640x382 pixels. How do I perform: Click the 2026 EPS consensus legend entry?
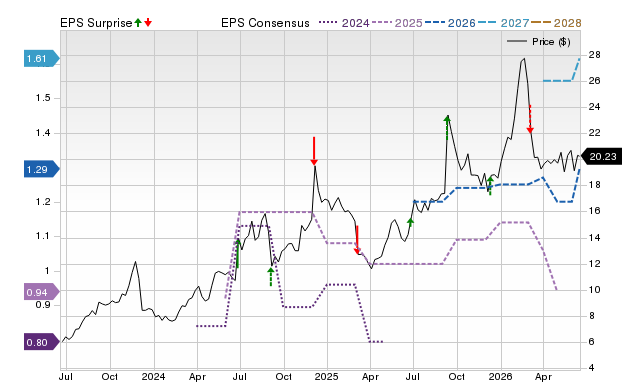450,23
